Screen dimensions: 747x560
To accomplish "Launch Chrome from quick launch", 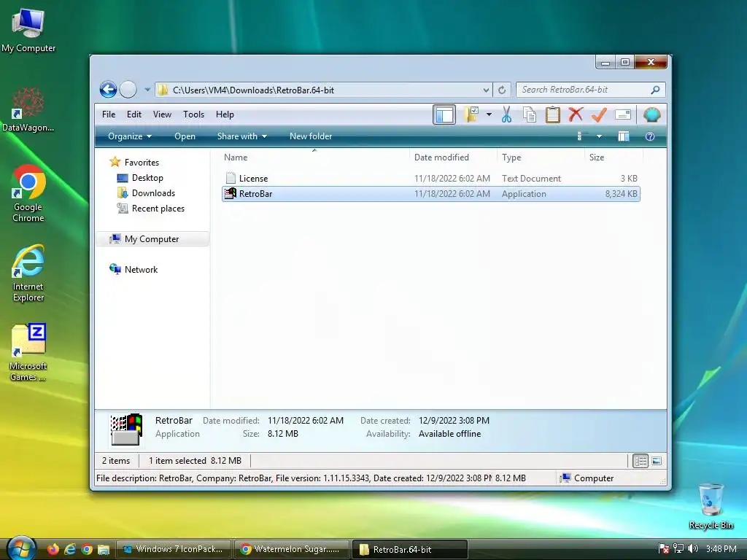I will click(87, 549).
